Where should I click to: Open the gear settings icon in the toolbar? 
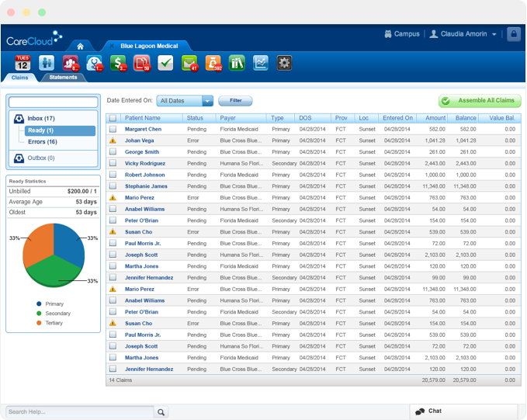pyautogui.click(x=285, y=63)
